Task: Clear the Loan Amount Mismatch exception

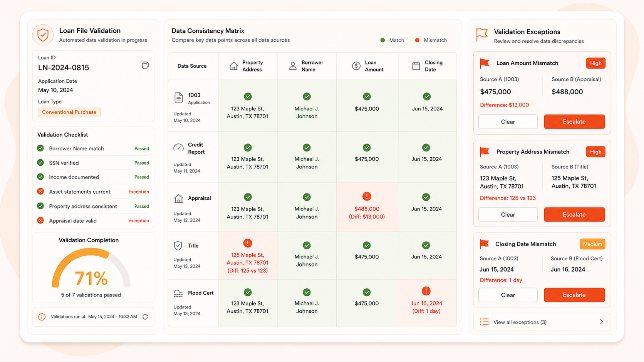Action: pos(508,122)
